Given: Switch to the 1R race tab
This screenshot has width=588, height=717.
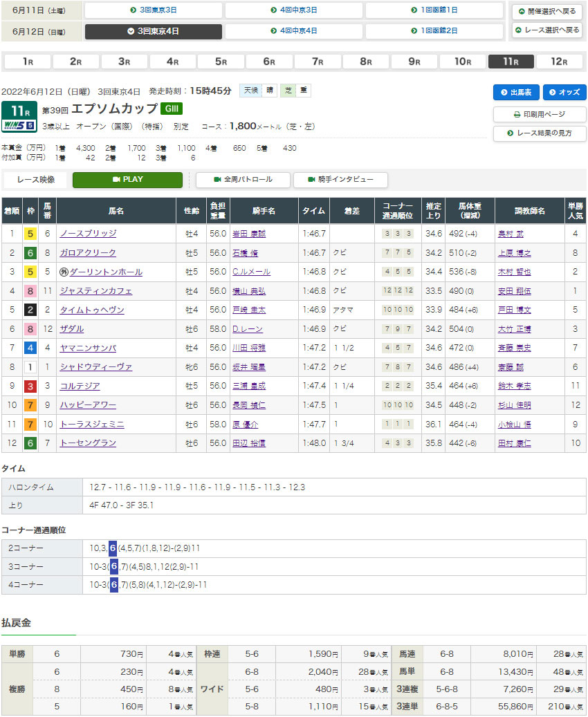Looking at the screenshot, I should pyautogui.click(x=28, y=62).
